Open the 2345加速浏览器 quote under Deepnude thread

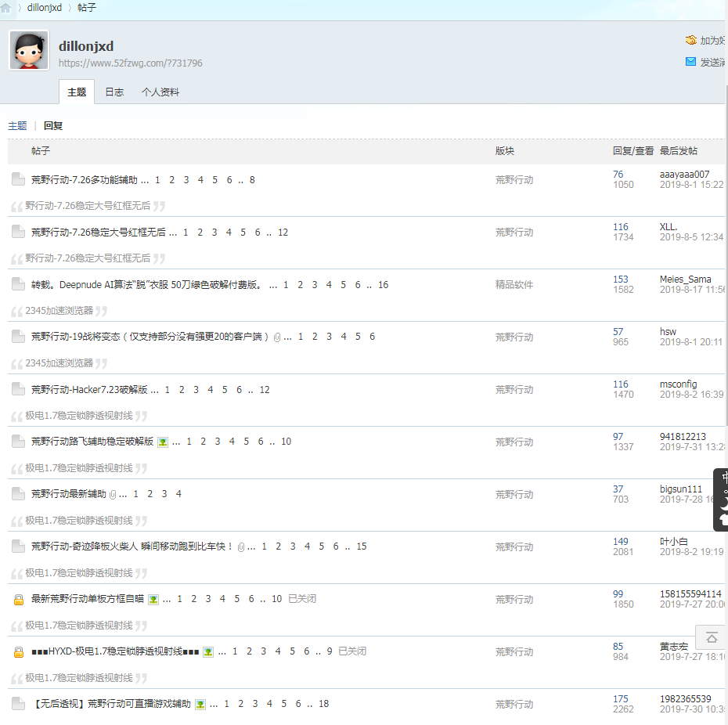click(x=59, y=311)
